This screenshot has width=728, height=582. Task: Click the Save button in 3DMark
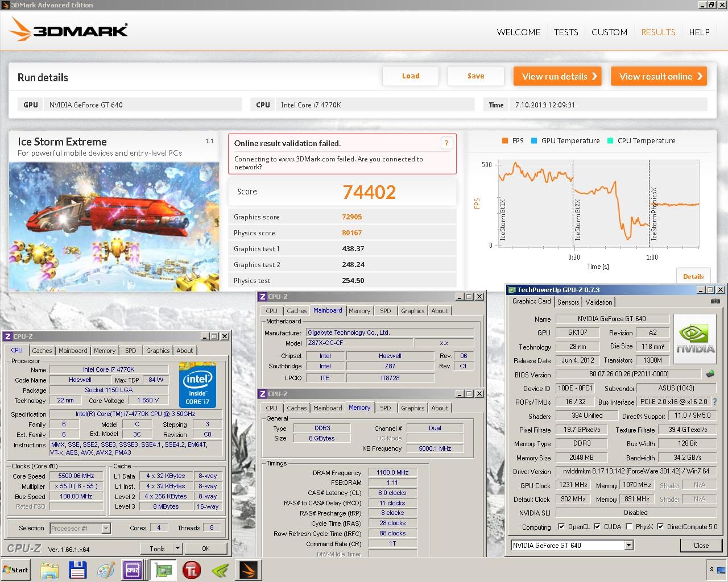pyautogui.click(x=476, y=76)
